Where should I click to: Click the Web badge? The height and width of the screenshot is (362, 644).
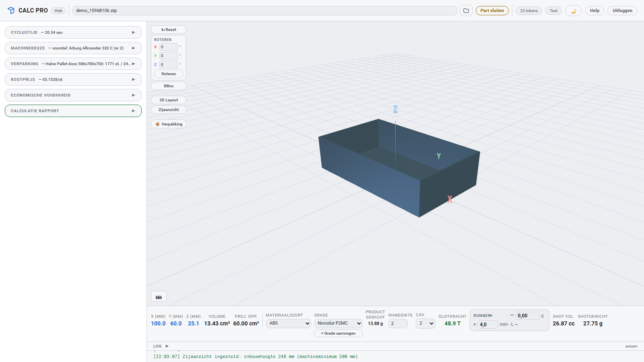point(58,10)
